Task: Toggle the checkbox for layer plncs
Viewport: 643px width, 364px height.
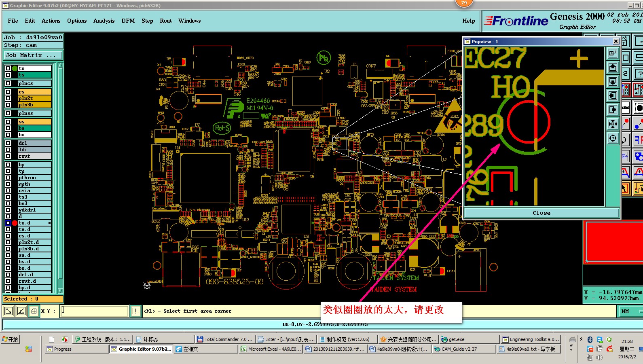Action: [8, 83]
